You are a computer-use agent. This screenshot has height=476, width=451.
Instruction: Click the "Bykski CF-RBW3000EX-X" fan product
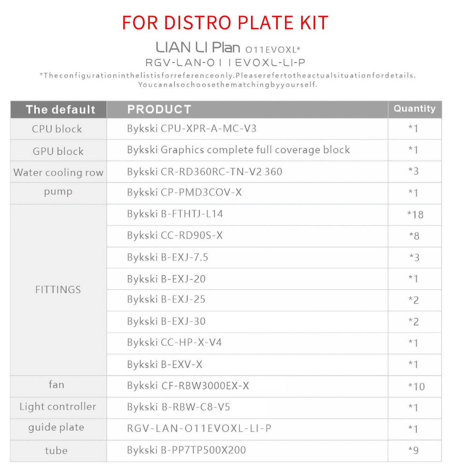(x=188, y=386)
